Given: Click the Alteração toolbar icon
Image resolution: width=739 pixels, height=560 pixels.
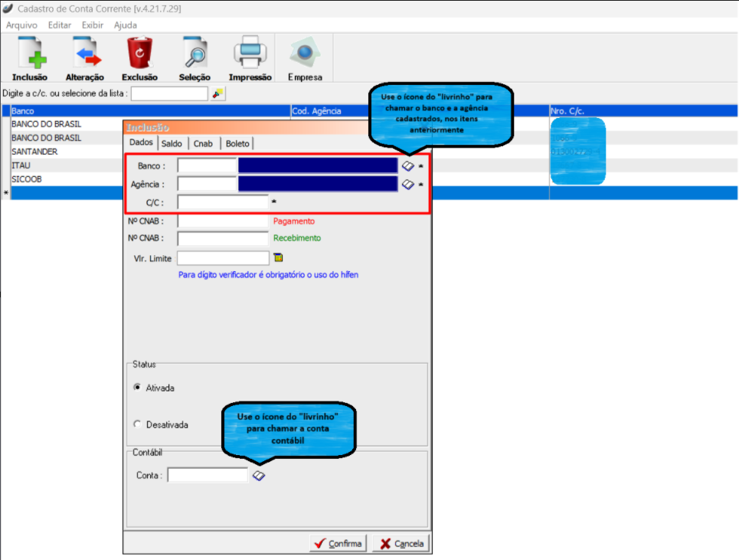Looking at the screenshot, I should pos(85,54).
